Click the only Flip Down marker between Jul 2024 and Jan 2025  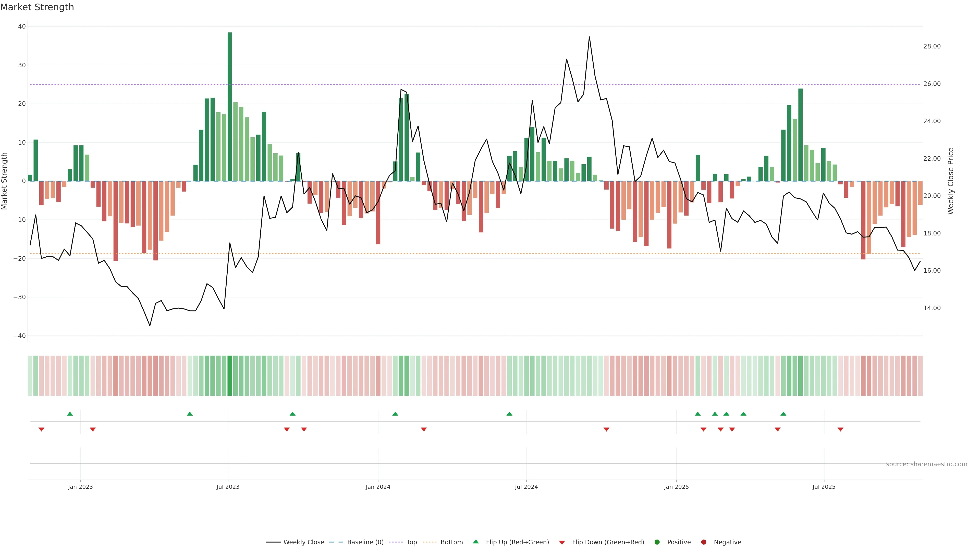point(606,429)
